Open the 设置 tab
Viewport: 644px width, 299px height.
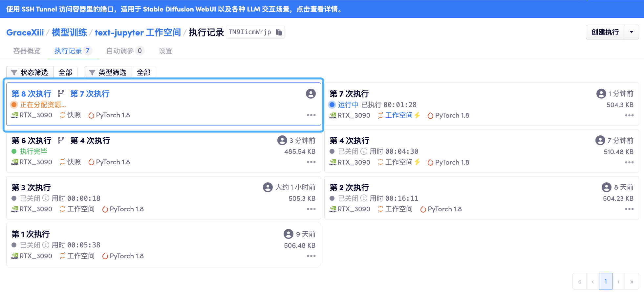tap(165, 51)
